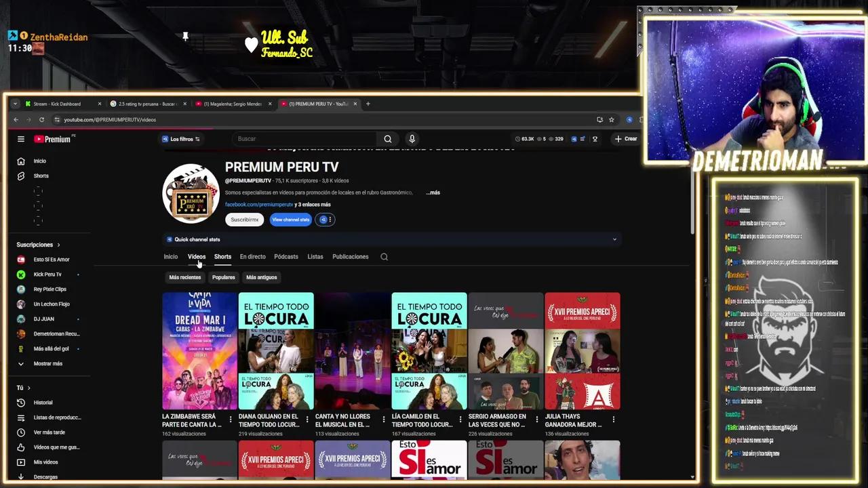This screenshot has height=488, width=868.
Task: Click the browser back arrow
Action: pyautogui.click(x=16, y=120)
